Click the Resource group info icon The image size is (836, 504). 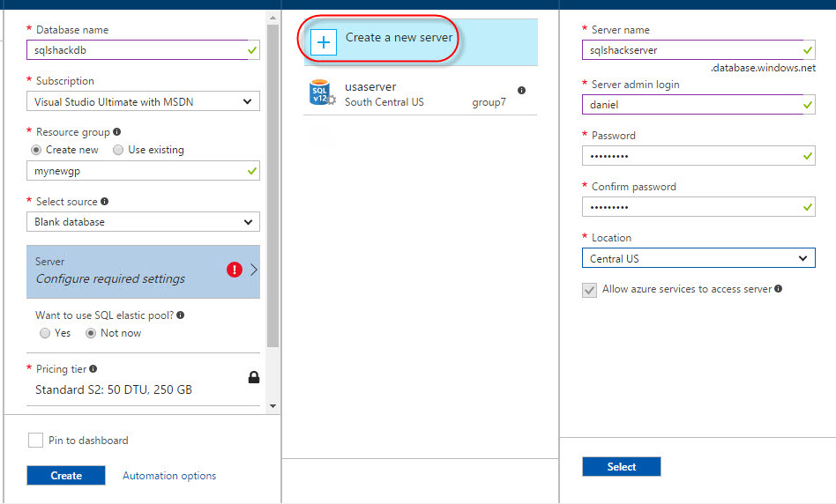click(x=116, y=131)
